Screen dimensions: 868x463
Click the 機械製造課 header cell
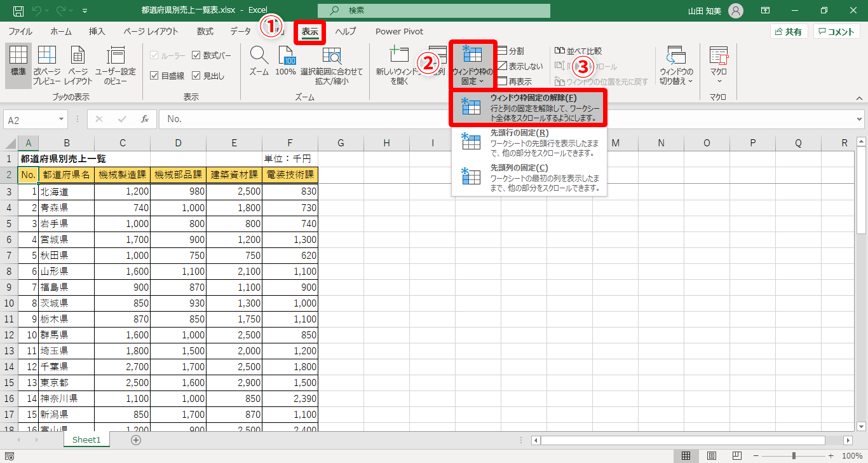coord(122,175)
